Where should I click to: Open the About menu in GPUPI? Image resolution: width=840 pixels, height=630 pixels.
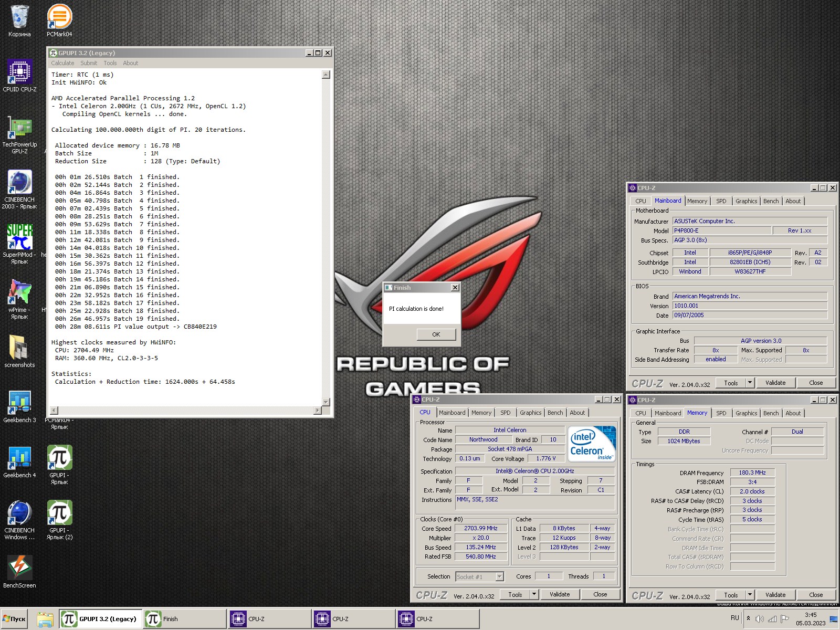[131, 63]
